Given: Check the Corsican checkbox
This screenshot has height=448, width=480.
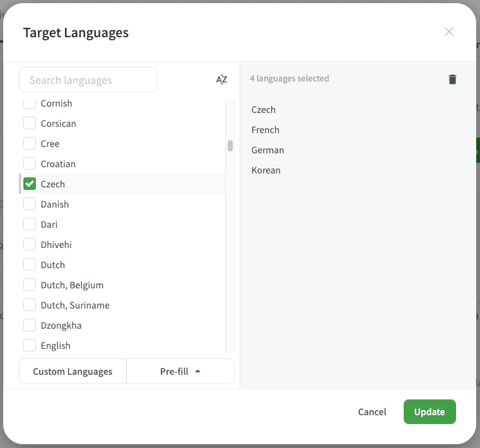Looking at the screenshot, I should click(x=30, y=124).
